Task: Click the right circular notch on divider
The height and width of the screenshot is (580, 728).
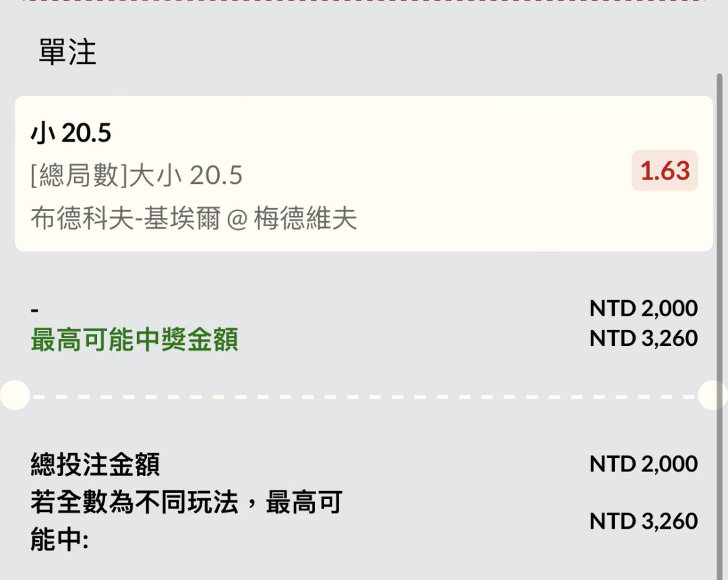Action: pos(715,395)
